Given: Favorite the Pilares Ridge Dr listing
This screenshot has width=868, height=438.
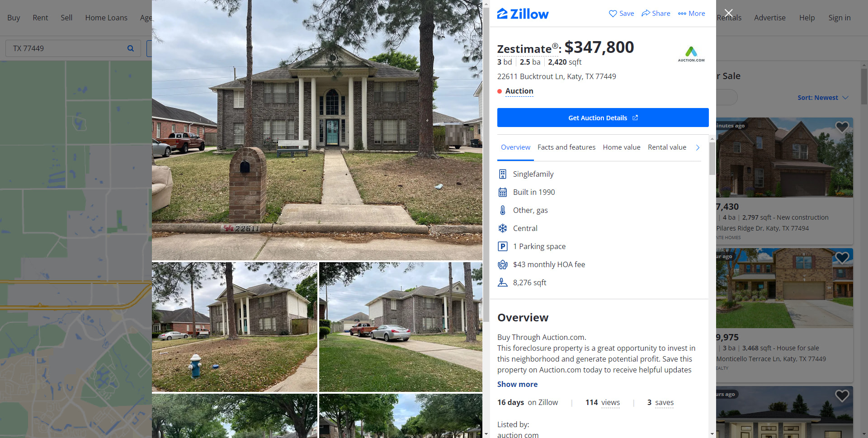Looking at the screenshot, I should pos(842,127).
